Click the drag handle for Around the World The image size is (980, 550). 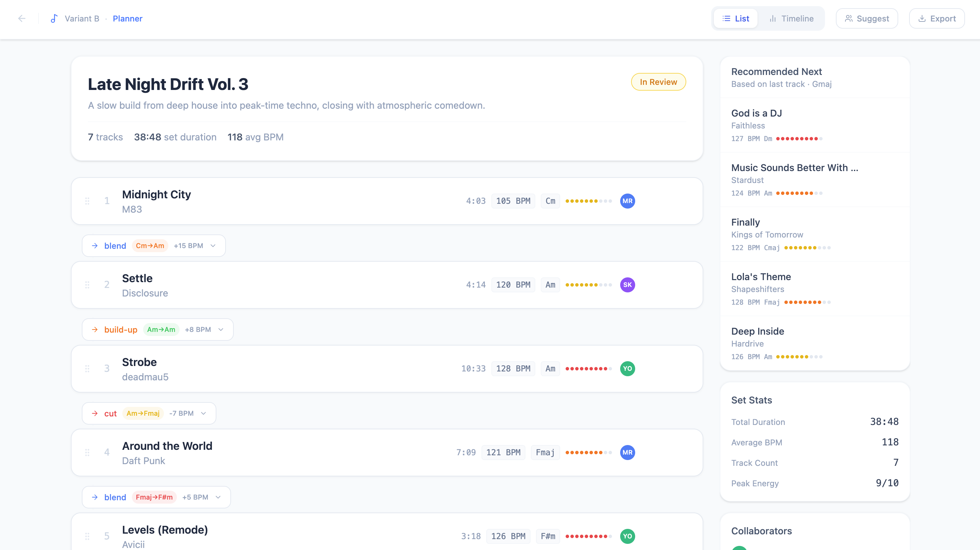pyautogui.click(x=87, y=452)
